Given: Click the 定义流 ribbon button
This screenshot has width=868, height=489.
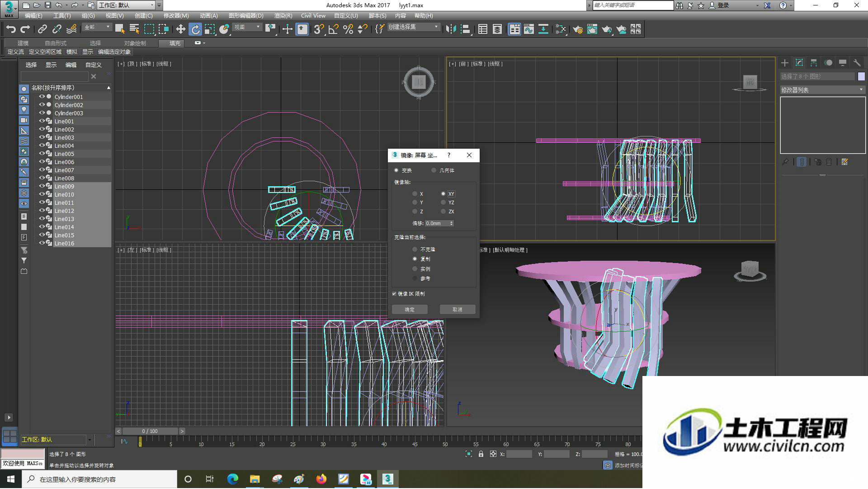Looking at the screenshot, I should pyautogui.click(x=16, y=52).
